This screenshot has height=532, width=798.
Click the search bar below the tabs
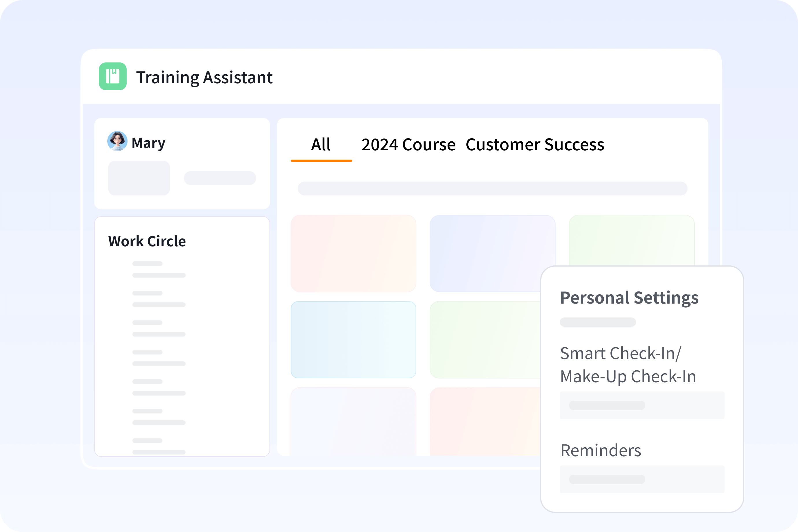(492, 188)
